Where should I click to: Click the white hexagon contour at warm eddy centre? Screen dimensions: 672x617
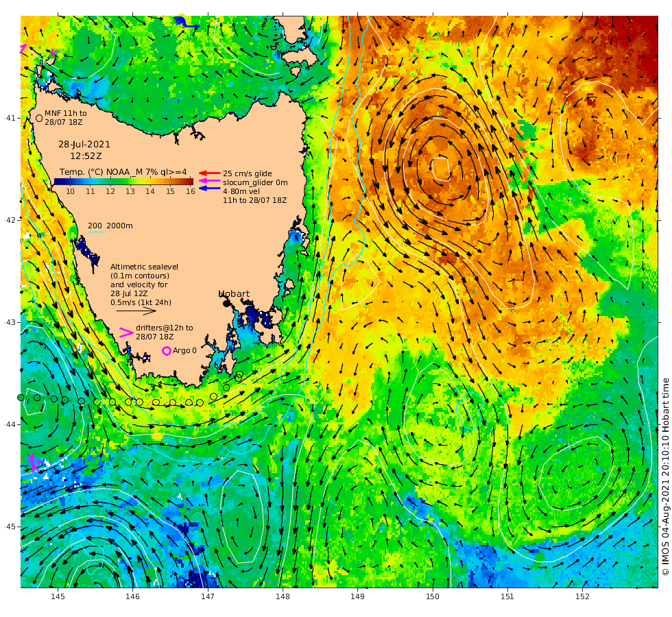(x=441, y=169)
